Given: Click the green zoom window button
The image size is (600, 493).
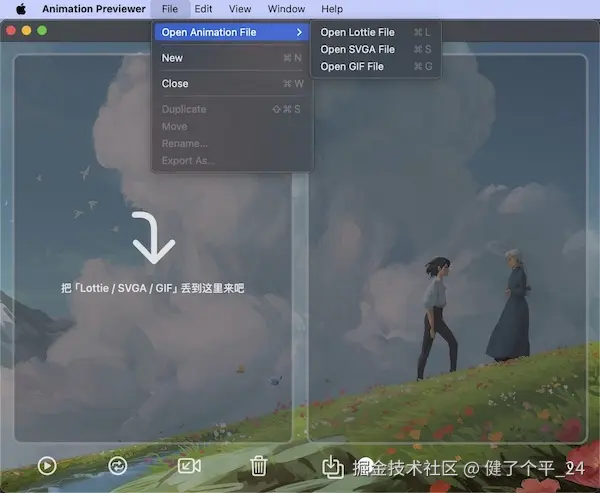Looking at the screenshot, I should [42, 31].
